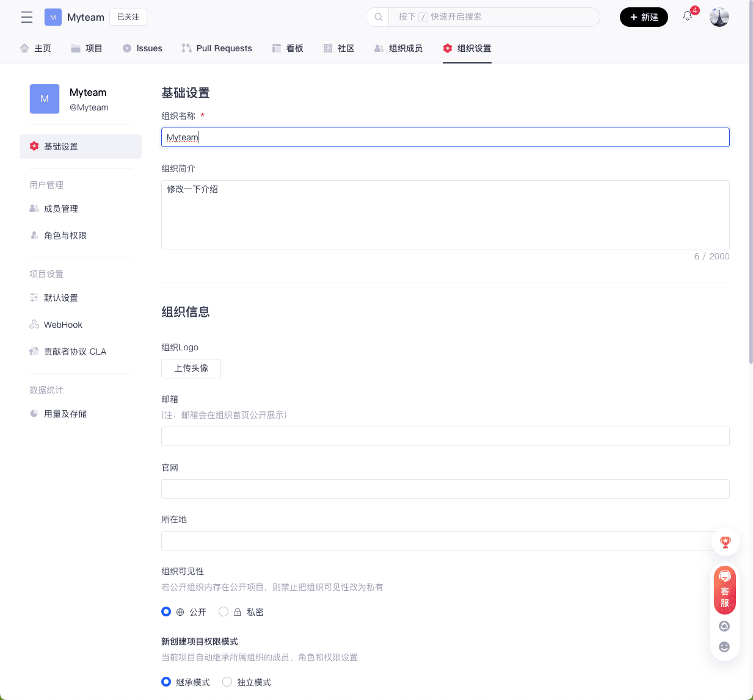This screenshot has height=700, width=753.
Task: Click the Myteam organization logo in sidebar
Action: coord(45,99)
